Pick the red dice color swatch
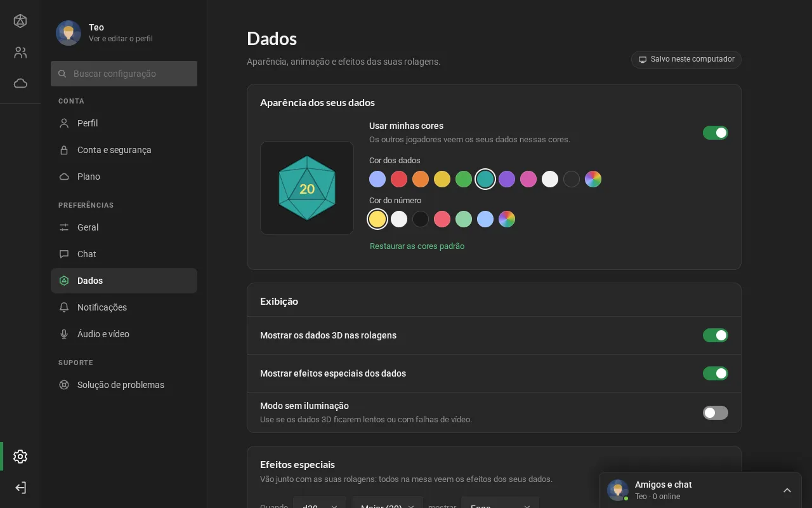This screenshot has width=812, height=508. (x=399, y=179)
